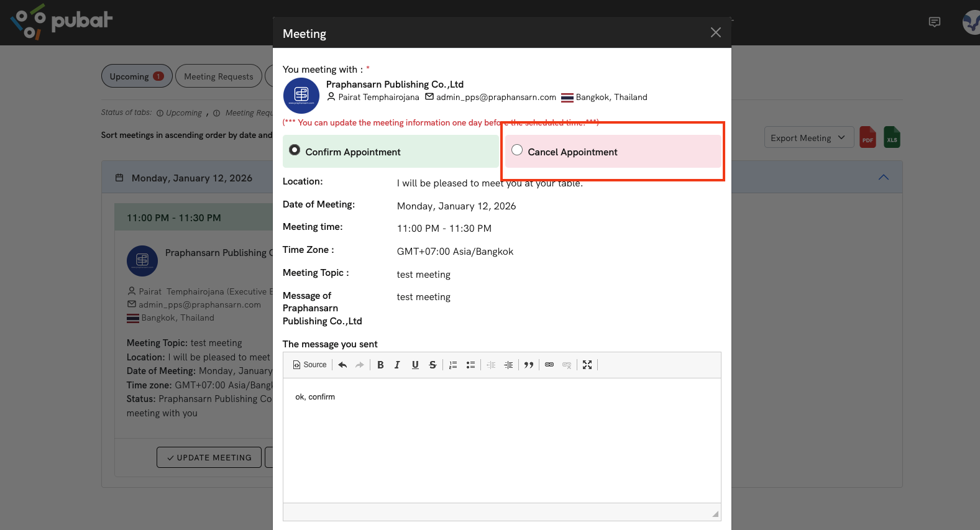Export meetings as PDF
The width and height of the screenshot is (980, 530).
[868, 138]
